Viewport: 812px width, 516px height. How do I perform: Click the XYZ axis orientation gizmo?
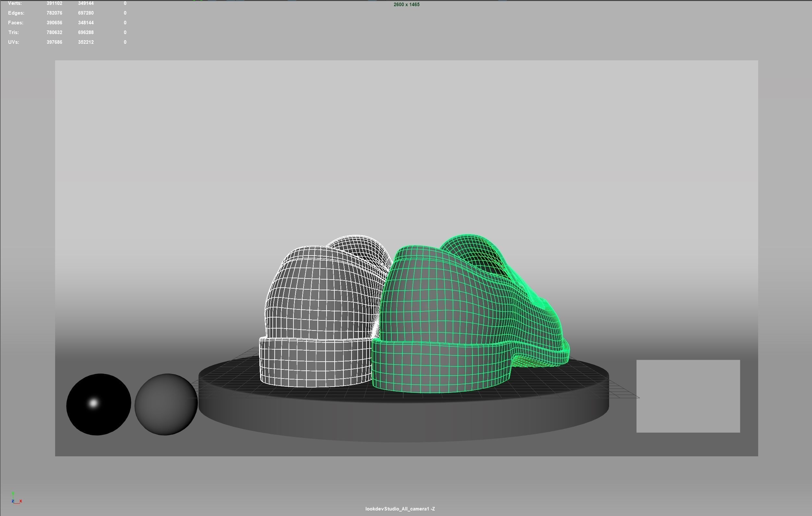[x=16, y=498]
